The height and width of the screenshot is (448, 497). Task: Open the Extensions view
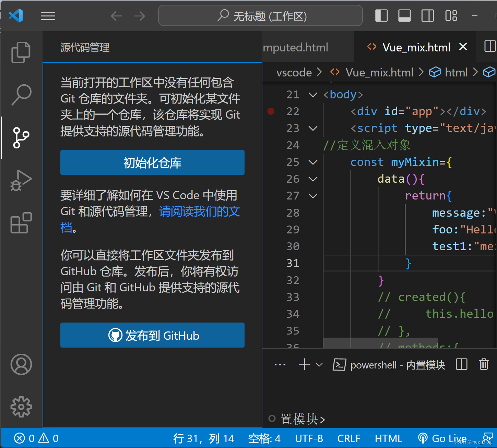(21, 223)
